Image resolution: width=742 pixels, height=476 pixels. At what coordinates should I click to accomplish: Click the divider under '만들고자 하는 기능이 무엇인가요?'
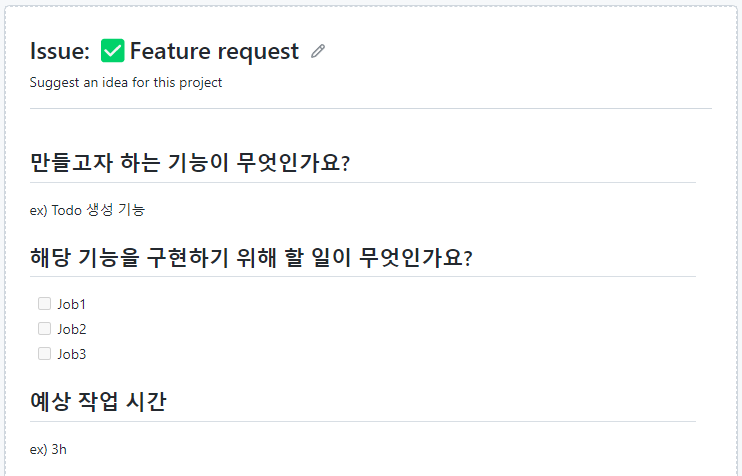[x=363, y=182]
